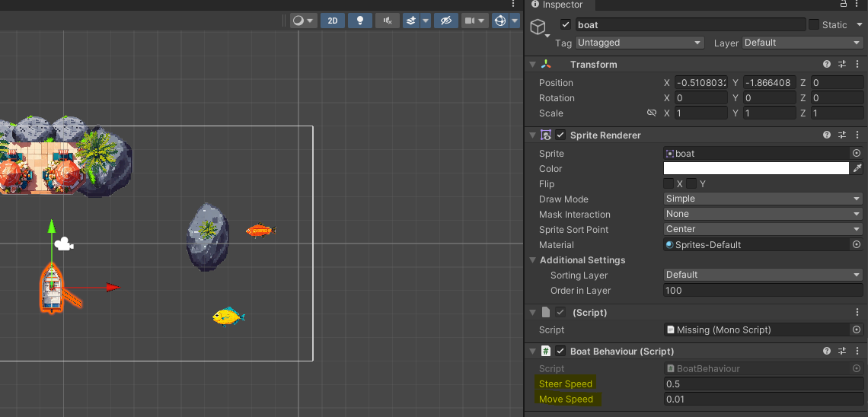Open the Sprite Sort Point dropdown
Viewport: 868px width, 417px height.
[763, 229]
